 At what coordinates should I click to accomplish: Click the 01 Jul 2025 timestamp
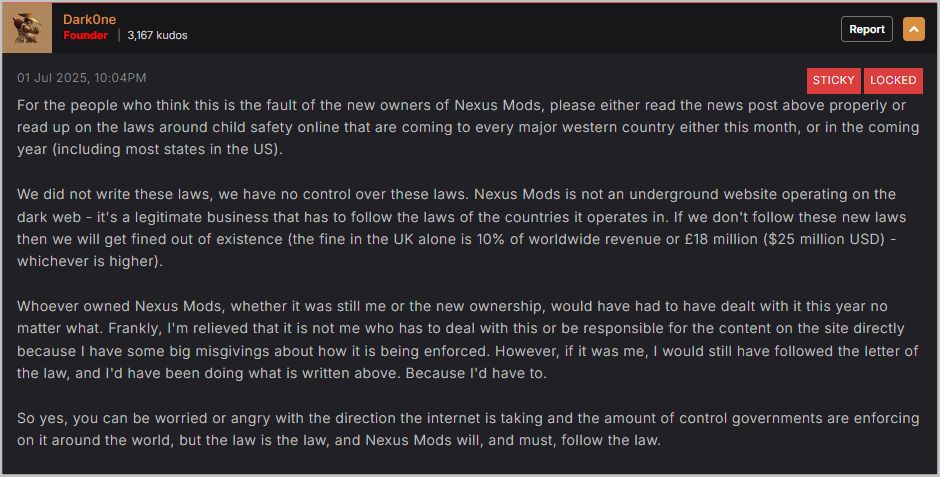coord(82,77)
